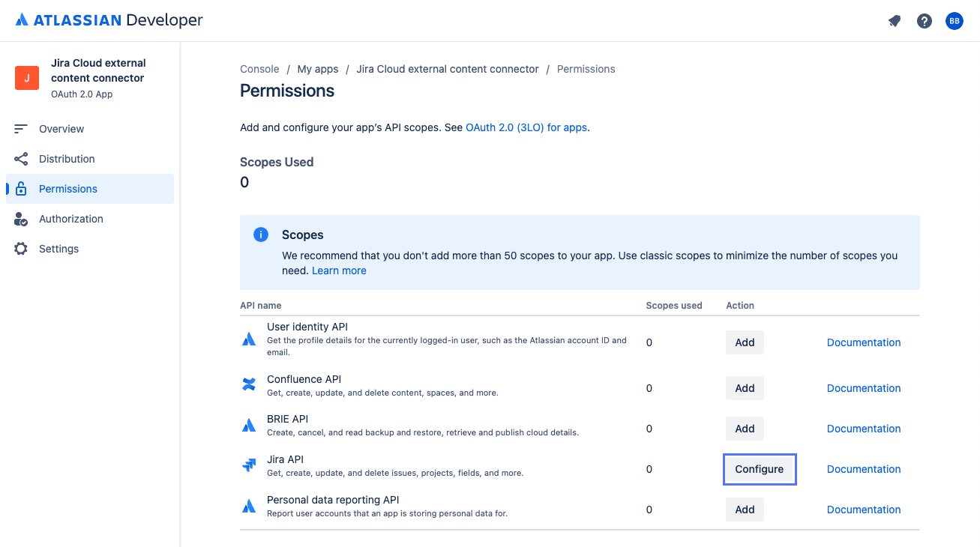Click the BRIE API Atlassian icon
980x547 pixels.
tap(249, 426)
